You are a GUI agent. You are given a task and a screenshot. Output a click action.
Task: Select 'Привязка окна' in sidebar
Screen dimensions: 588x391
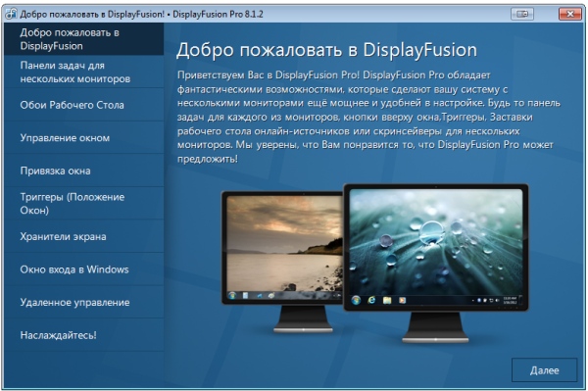point(84,171)
